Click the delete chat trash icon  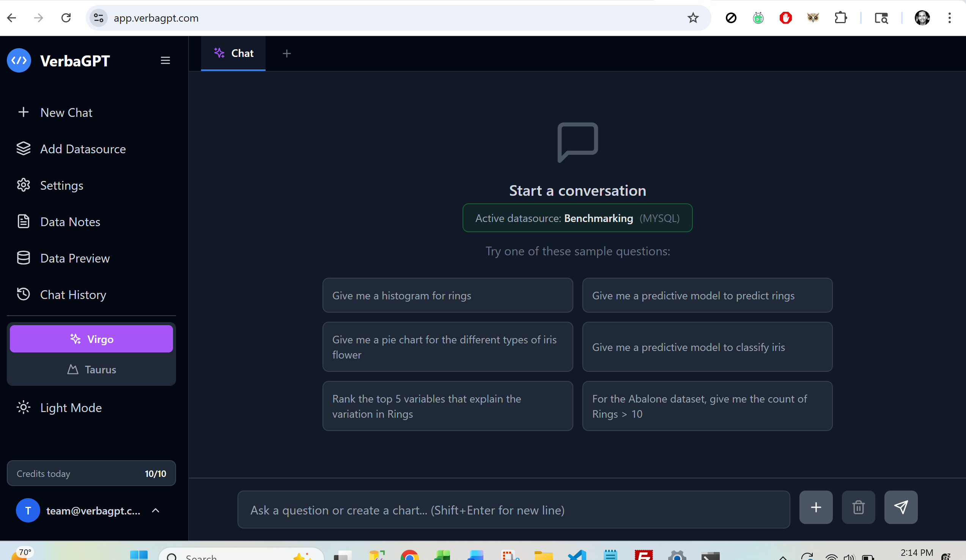[x=858, y=507]
